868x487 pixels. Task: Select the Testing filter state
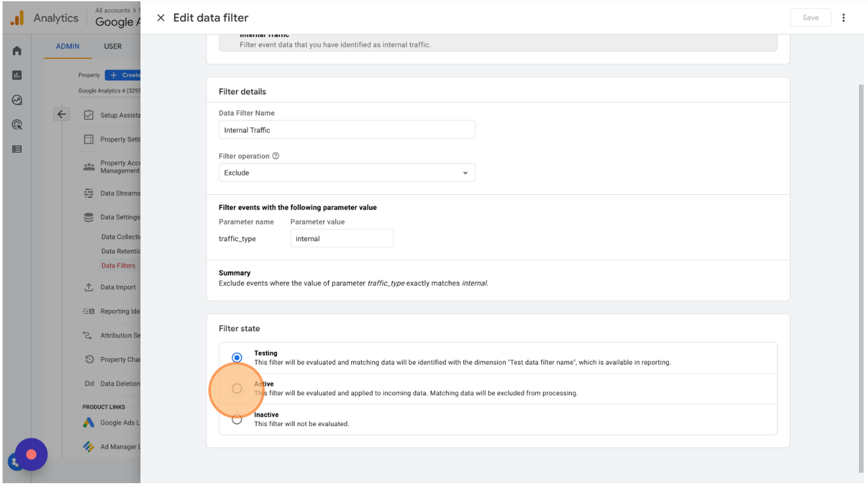tap(237, 358)
